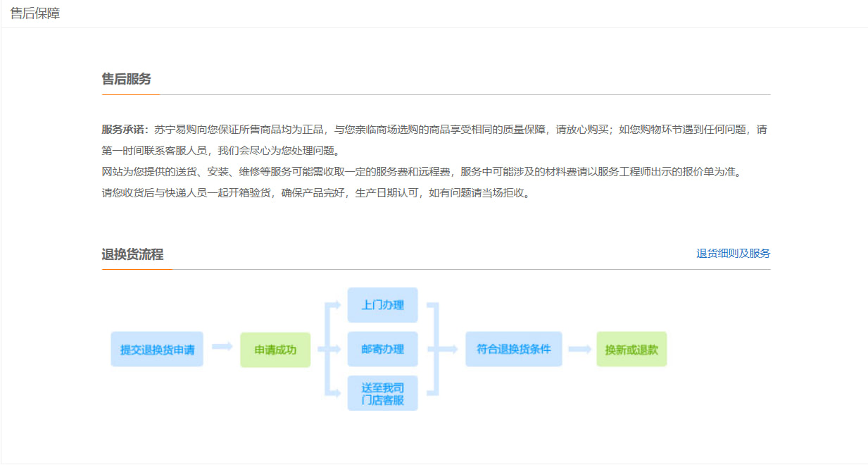Click the 符合退换货条件 step box
The image size is (868, 465).
pos(513,349)
